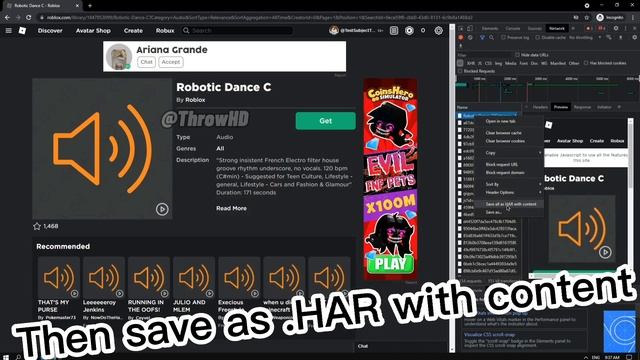The height and width of the screenshot is (360, 640).
Task: Reload the page with the refresh icon
Action: (x=29, y=18)
